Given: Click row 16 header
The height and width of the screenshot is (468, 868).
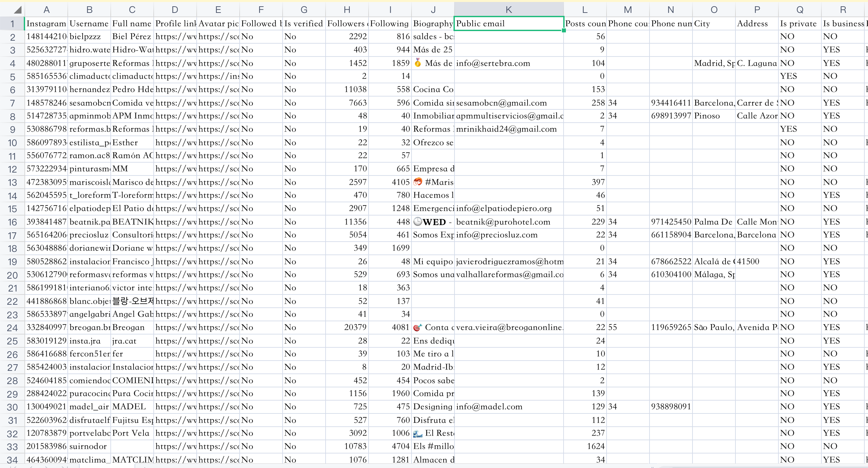Looking at the screenshot, I should (12, 222).
